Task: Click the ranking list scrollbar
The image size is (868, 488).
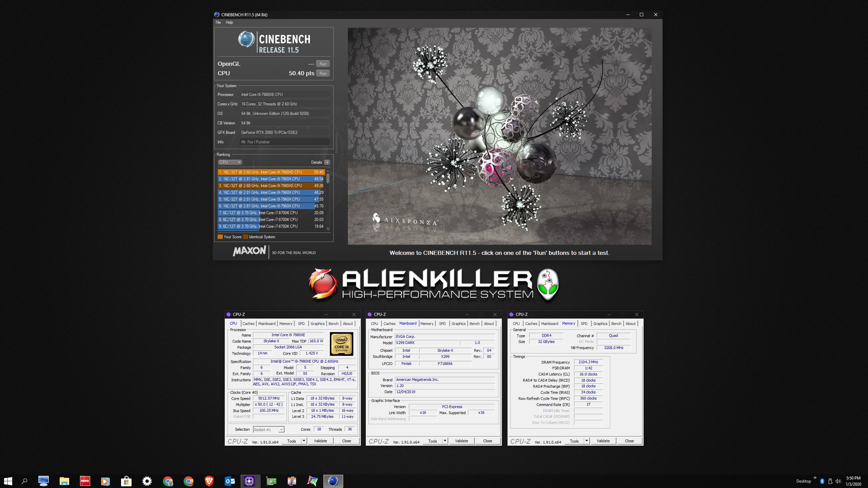Action: click(328, 200)
